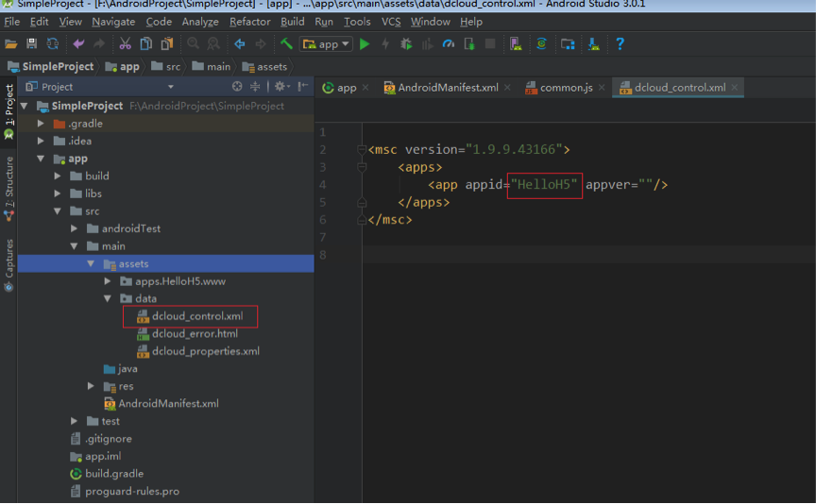This screenshot has width=816, height=504.
Task: Expand the androidTest folder
Action: [x=74, y=228]
